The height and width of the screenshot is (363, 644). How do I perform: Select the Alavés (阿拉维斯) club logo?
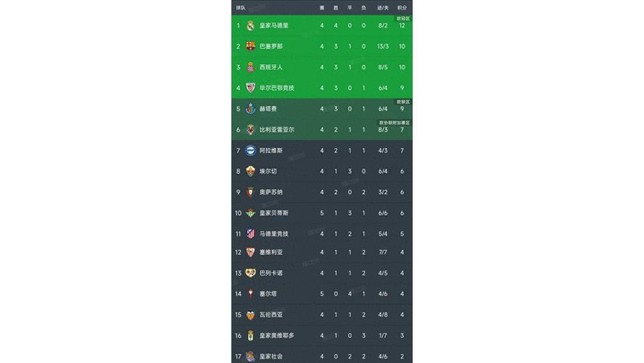(250, 150)
